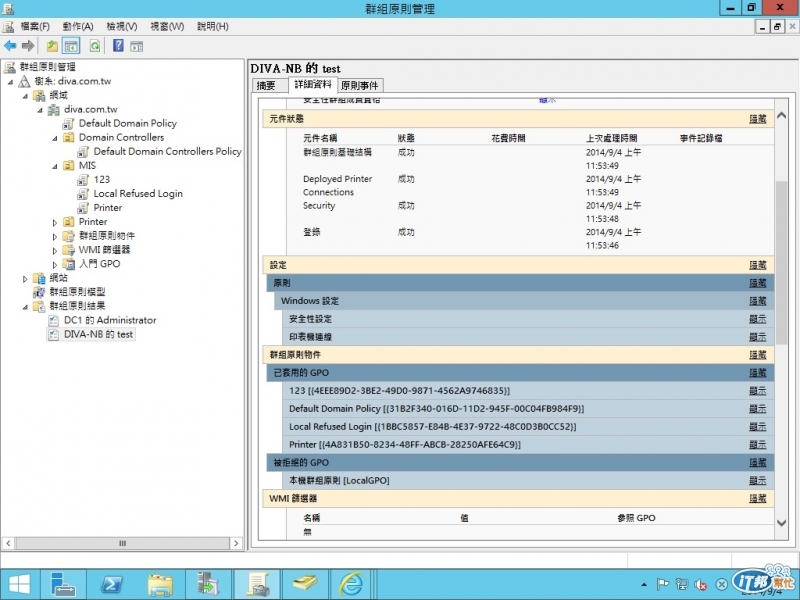The width and height of the screenshot is (800, 600).
Task: Click the tree pane scroll left arrow
Action: [8, 543]
